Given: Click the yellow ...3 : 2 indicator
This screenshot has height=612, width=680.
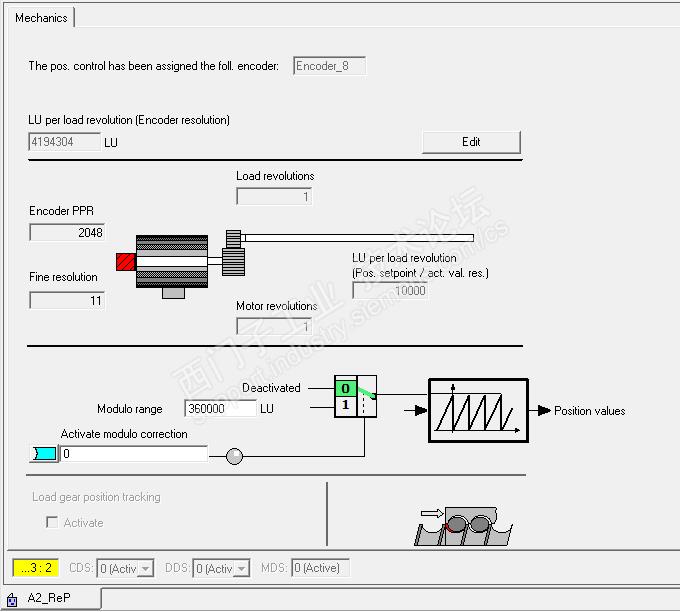Looking at the screenshot, I should tap(36, 568).
